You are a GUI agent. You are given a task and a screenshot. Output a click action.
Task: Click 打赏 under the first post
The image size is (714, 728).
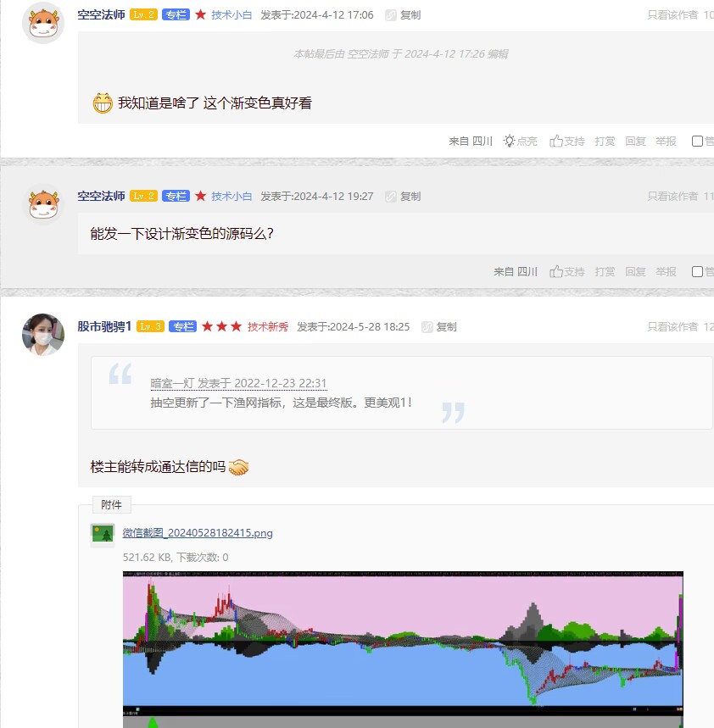(x=605, y=142)
